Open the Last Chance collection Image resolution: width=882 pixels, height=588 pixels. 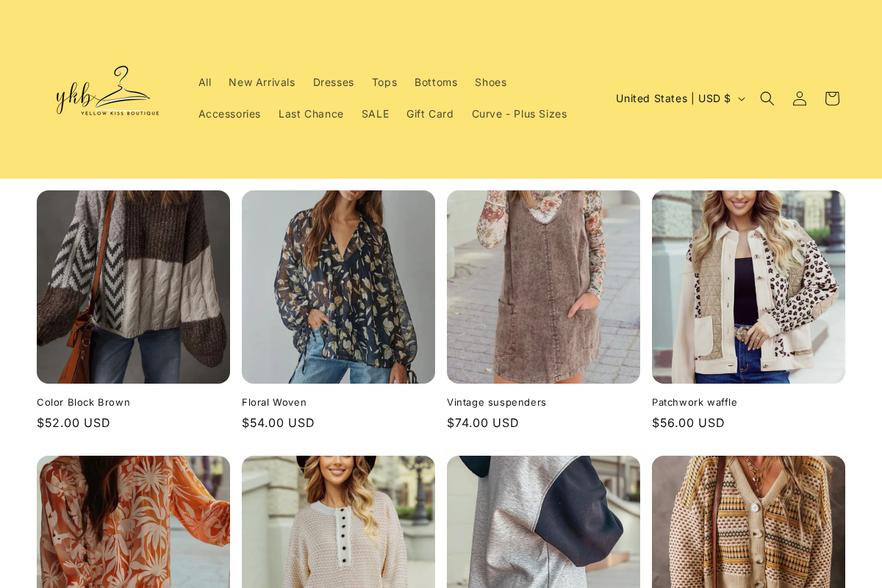coord(311,113)
